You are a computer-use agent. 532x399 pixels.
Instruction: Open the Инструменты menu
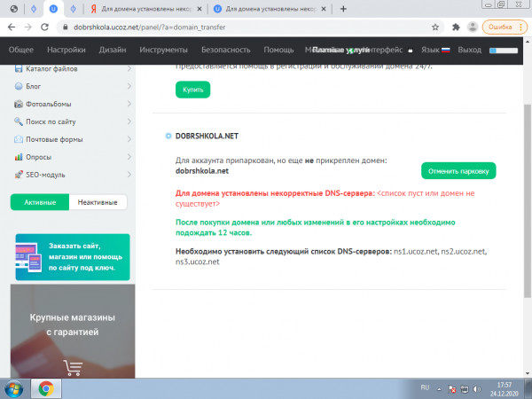tap(163, 50)
